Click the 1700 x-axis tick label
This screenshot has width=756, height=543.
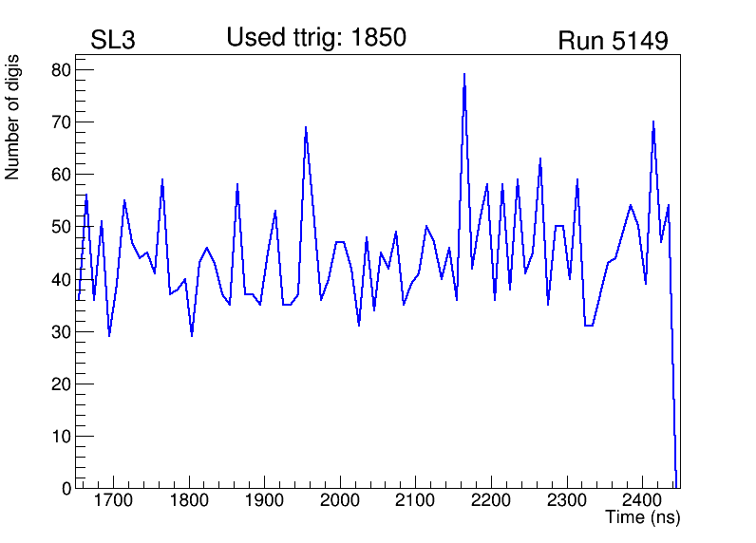tap(114, 500)
